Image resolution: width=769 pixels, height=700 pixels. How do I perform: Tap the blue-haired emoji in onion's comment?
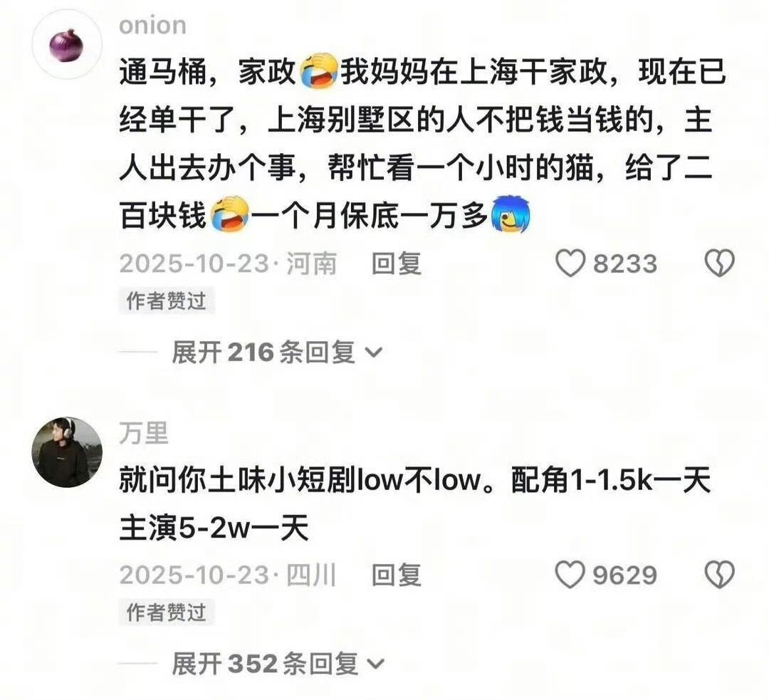[510, 214]
